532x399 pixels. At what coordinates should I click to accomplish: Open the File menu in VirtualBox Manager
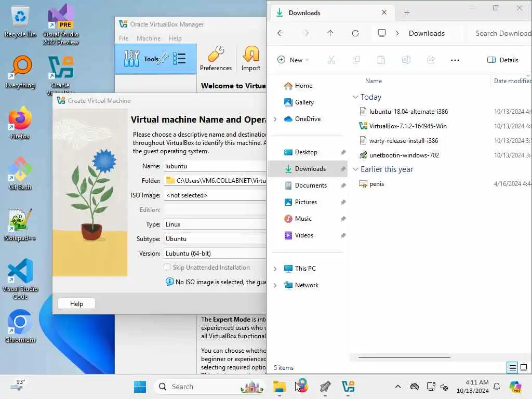pyautogui.click(x=124, y=38)
